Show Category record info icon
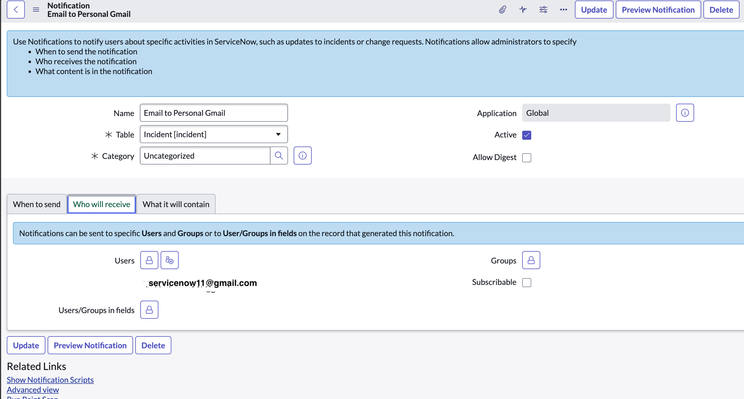Screen dimensions: 744x399 303,156
